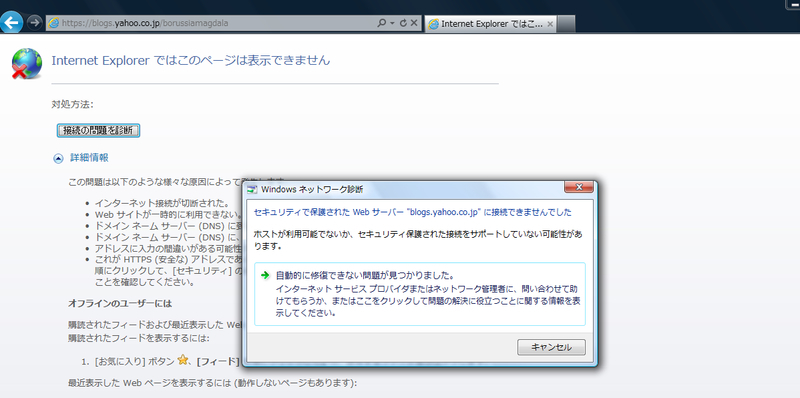Refresh the page with the reload icon

(x=403, y=23)
